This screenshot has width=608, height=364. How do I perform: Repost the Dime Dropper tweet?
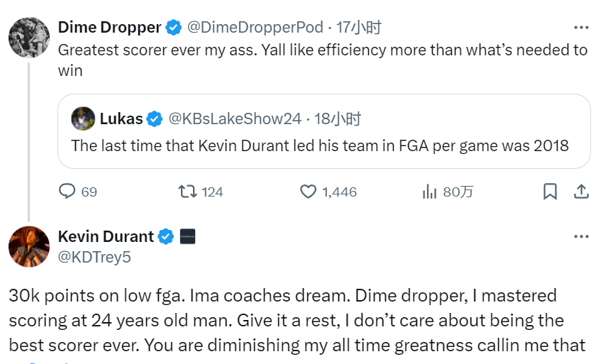187,192
